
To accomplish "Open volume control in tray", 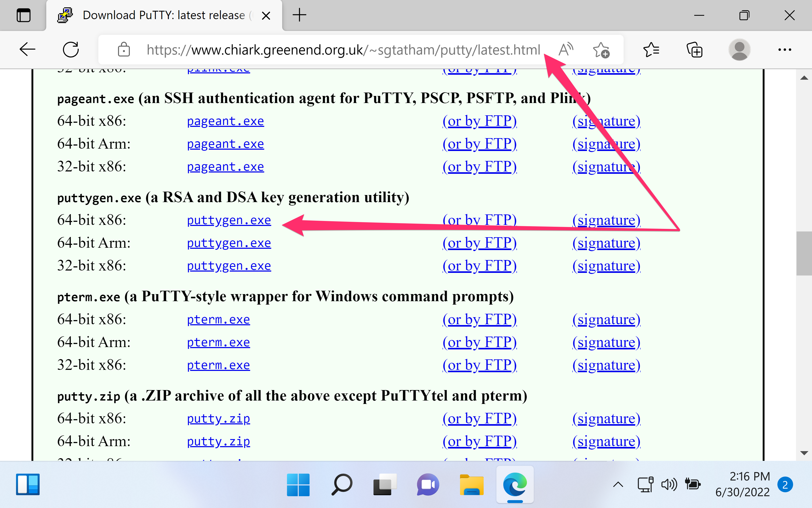I will tap(669, 484).
